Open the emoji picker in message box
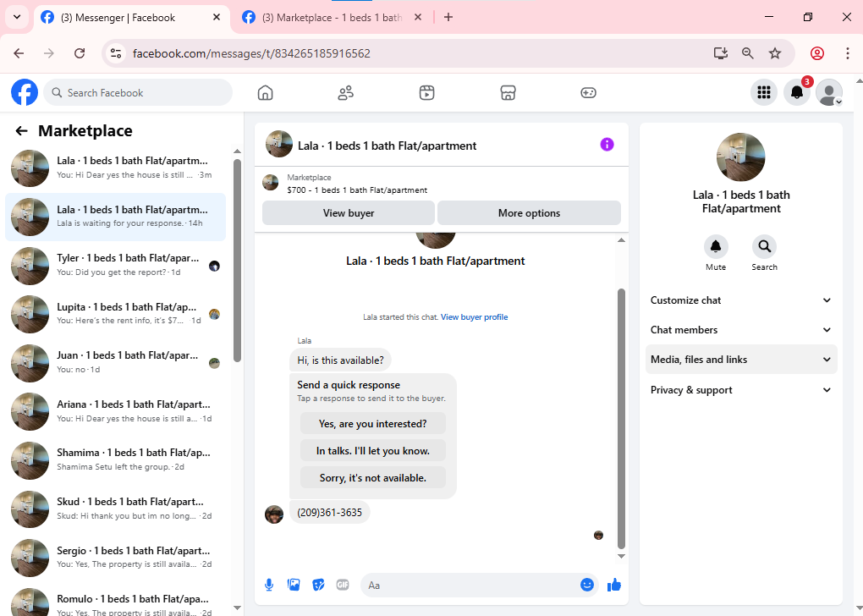This screenshot has width=863, height=616. tap(586, 585)
